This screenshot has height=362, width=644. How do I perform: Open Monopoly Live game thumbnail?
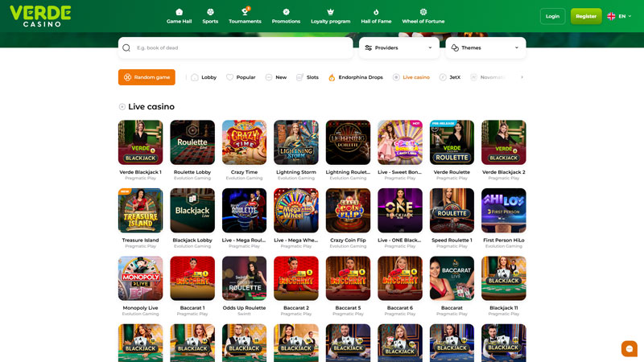(140, 278)
